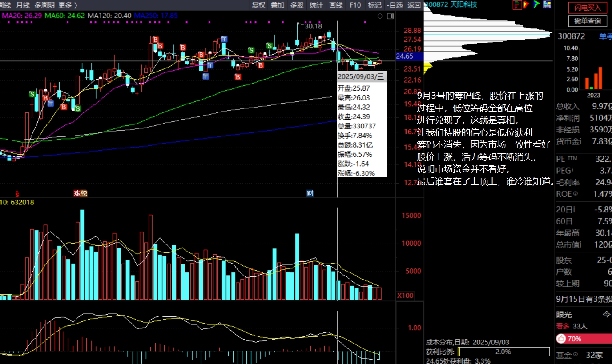The height and width of the screenshot is (364, 612).
Task: Click the 年最高 30.18 row
Action: [x=584, y=233]
